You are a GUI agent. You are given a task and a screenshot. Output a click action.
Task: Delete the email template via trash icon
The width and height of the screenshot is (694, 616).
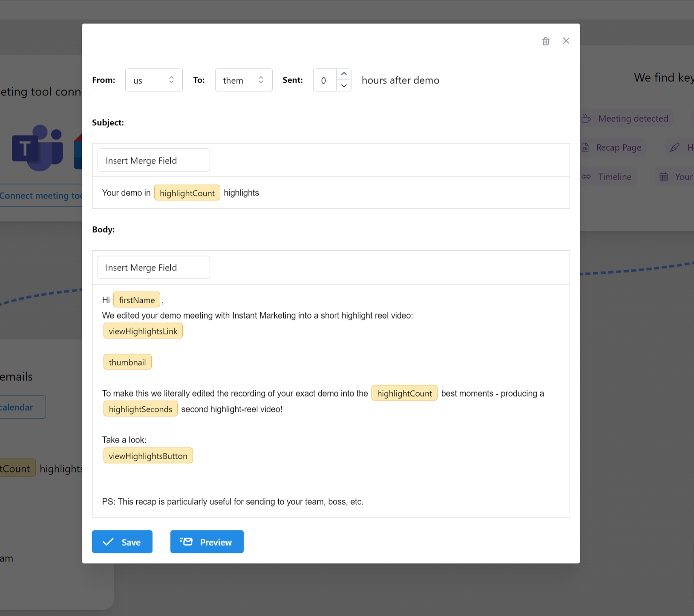[546, 41]
